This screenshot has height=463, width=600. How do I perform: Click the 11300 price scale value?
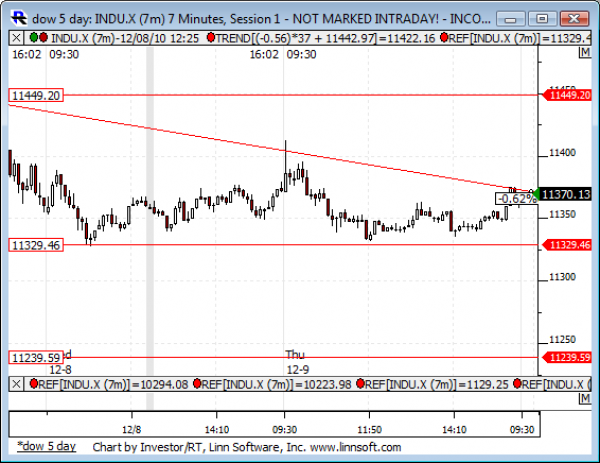tap(562, 277)
